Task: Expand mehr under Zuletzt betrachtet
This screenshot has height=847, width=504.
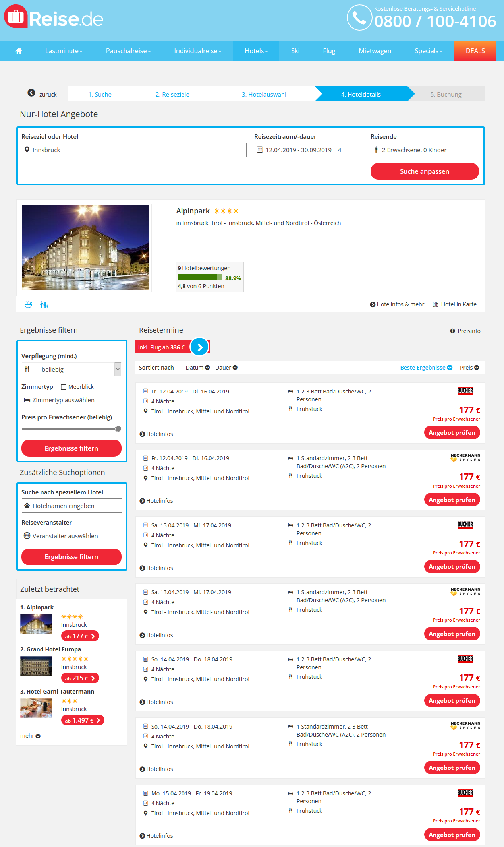Action: pos(30,736)
